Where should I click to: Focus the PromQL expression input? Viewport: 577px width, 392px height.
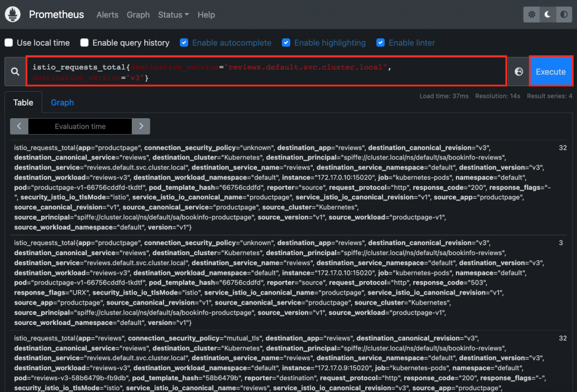pos(267,72)
